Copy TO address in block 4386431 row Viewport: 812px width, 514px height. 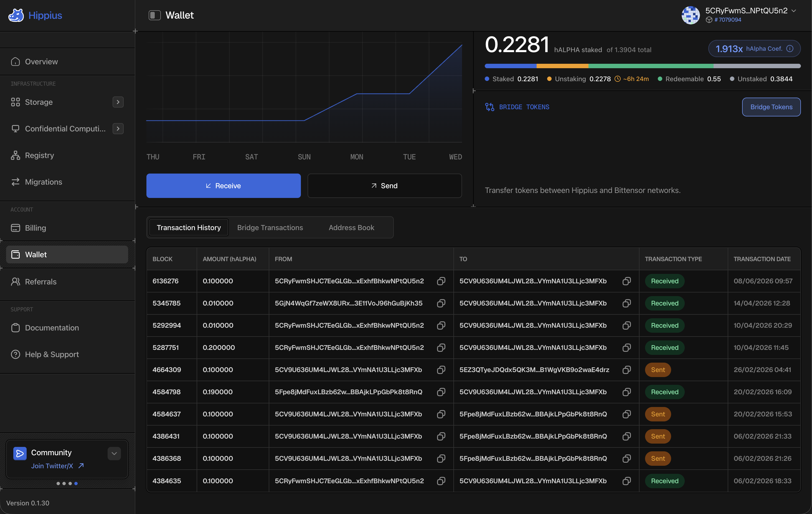click(x=626, y=436)
